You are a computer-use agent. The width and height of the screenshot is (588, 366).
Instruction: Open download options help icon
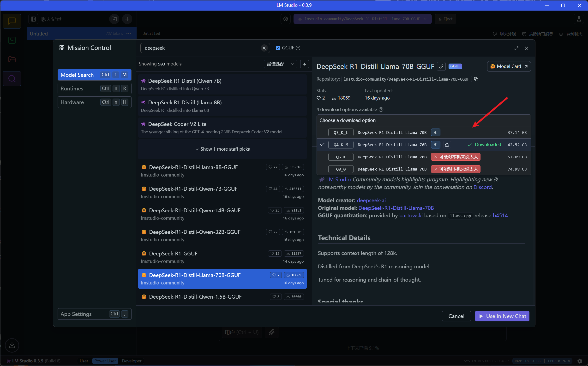tap(381, 109)
